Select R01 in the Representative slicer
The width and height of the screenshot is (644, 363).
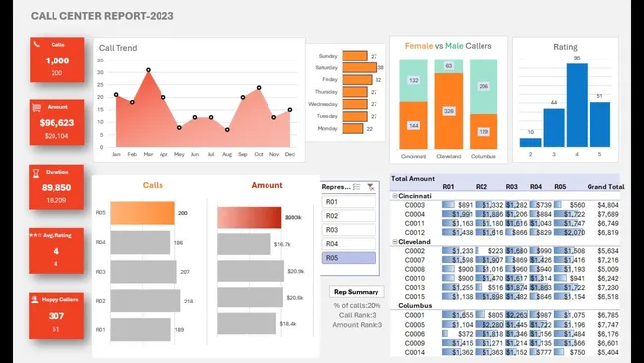(349, 202)
